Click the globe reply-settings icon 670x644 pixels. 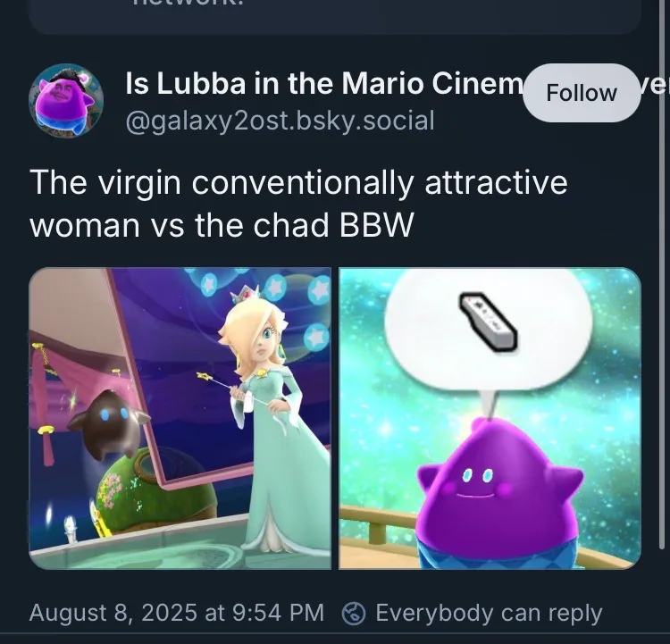(x=354, y=614)
